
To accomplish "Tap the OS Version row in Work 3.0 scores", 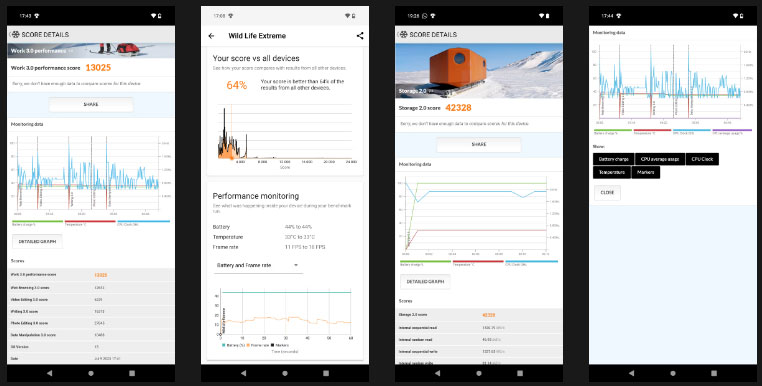I will [91, 347].
